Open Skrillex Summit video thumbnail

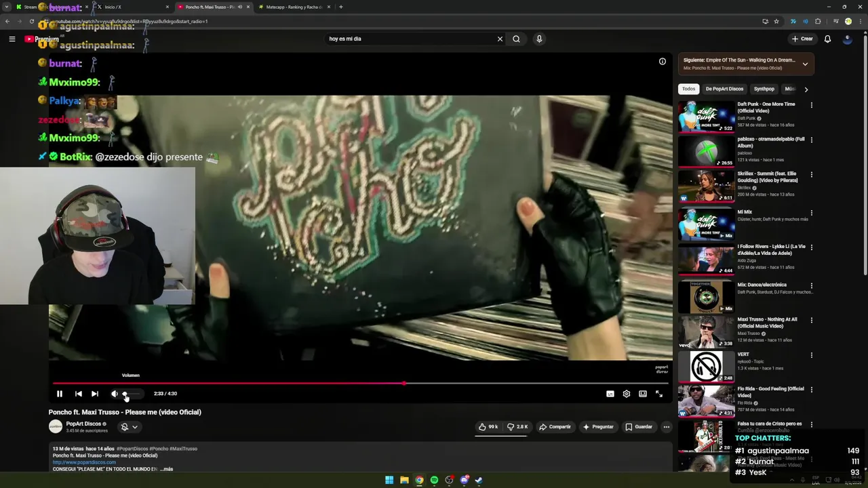pos(707,186)
